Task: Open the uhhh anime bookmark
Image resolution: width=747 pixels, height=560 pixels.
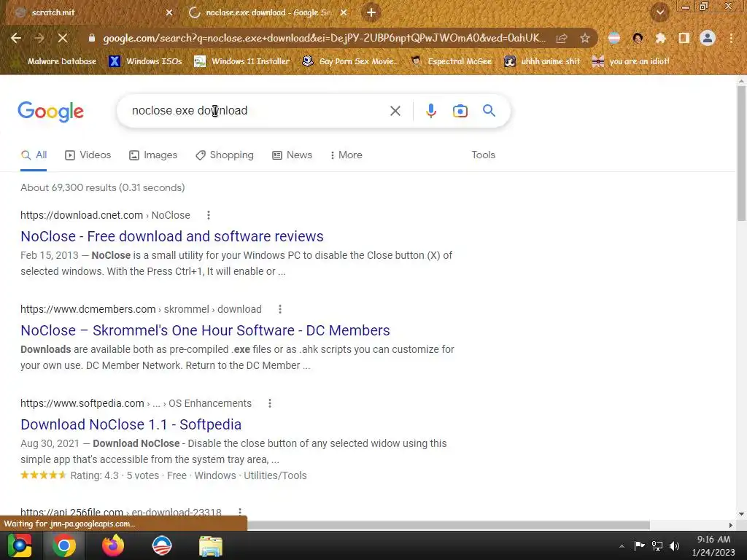Action: [543, 61]
